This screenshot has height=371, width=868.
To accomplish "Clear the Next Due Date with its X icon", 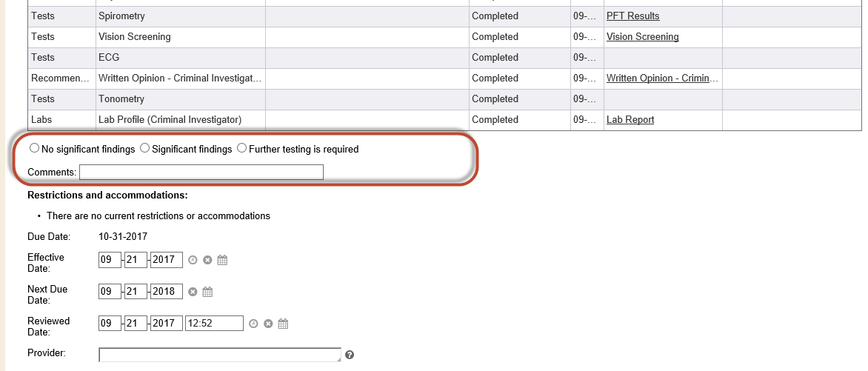I will (193, 292).
